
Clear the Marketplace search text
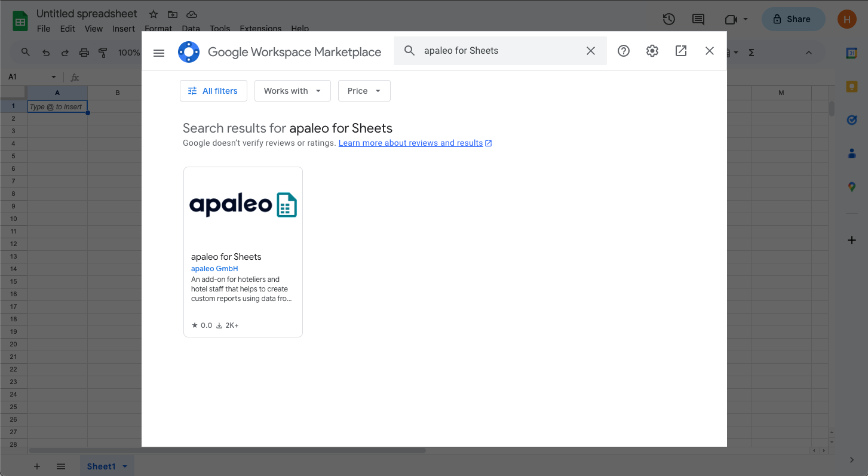tap(591, 51)
